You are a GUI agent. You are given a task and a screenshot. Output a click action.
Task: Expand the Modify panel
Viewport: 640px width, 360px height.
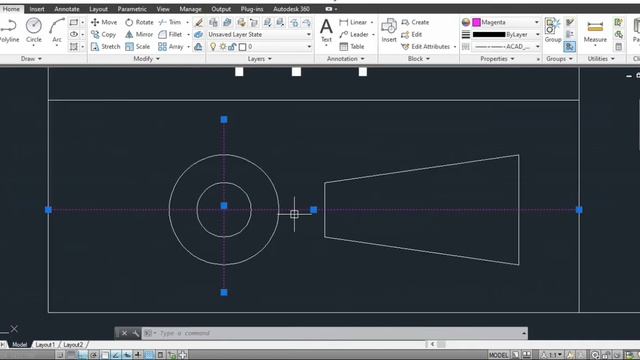pyautogui.click(x=147, y=59)
